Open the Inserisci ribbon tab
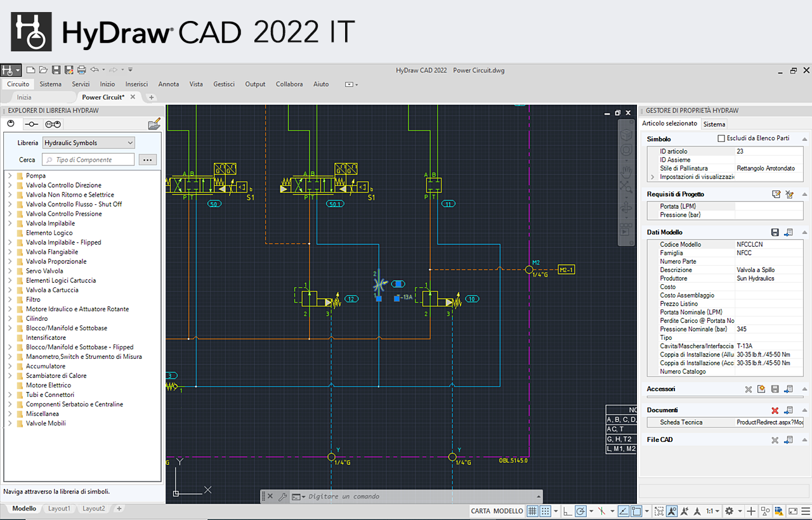Screen dimensions: 812x520 click(x=136, y=84)
